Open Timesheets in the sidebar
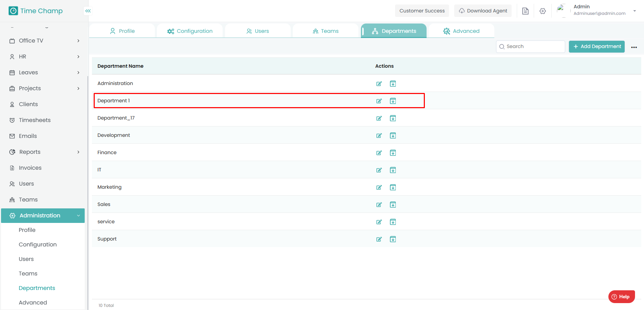Viewport: 644px width, 310px height. 35,120
